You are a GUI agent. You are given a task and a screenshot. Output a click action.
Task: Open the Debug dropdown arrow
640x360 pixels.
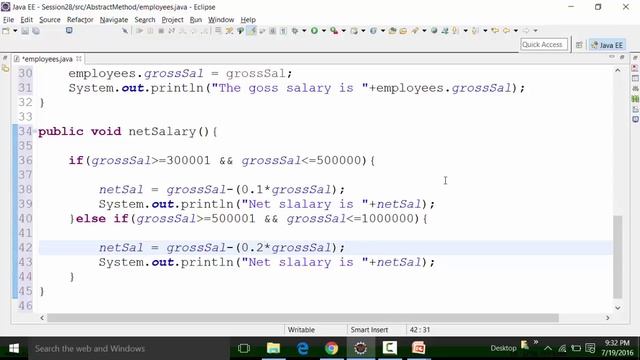tap(304, 31)
